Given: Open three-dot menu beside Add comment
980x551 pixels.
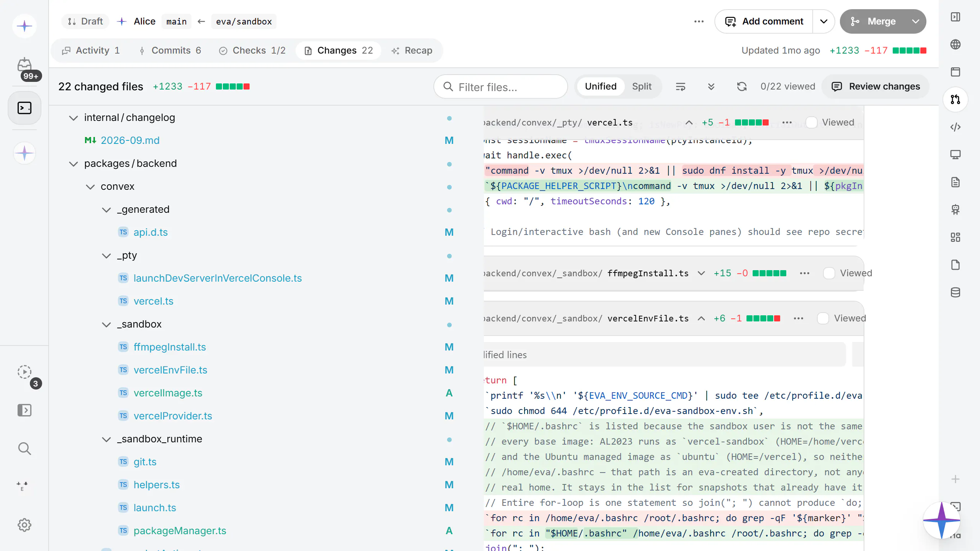Looking at the screenshot, I should coord(699,21).
